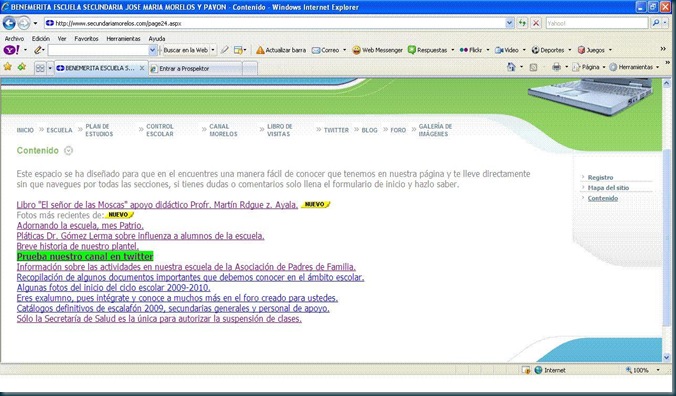Open TWITTER navigation link
This screenshot has height=396, width=676.
pyautogui.click(x=336, y=130)
